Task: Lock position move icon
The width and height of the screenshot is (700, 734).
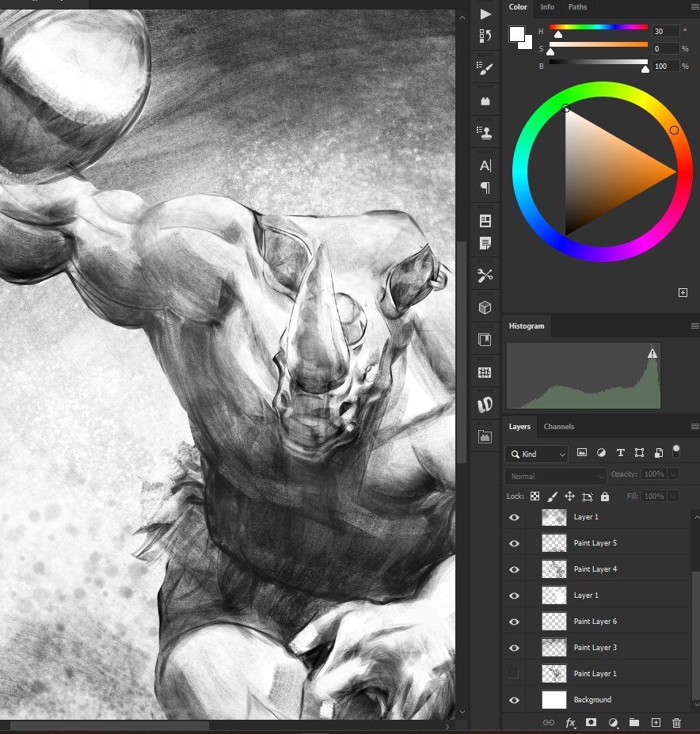Action: click(569, 496)
